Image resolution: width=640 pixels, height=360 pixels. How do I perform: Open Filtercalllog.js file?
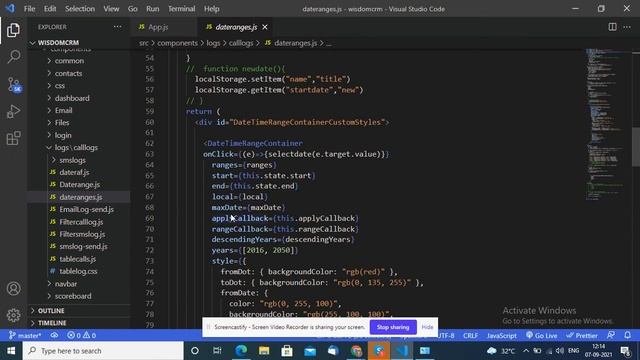81,222
